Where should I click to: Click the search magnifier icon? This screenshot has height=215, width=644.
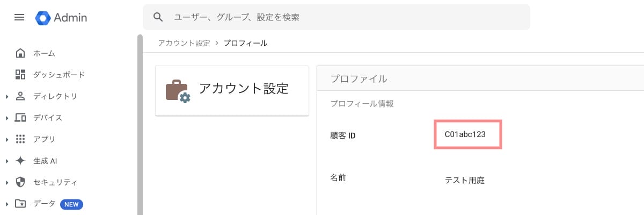click(x=158, y=17)
